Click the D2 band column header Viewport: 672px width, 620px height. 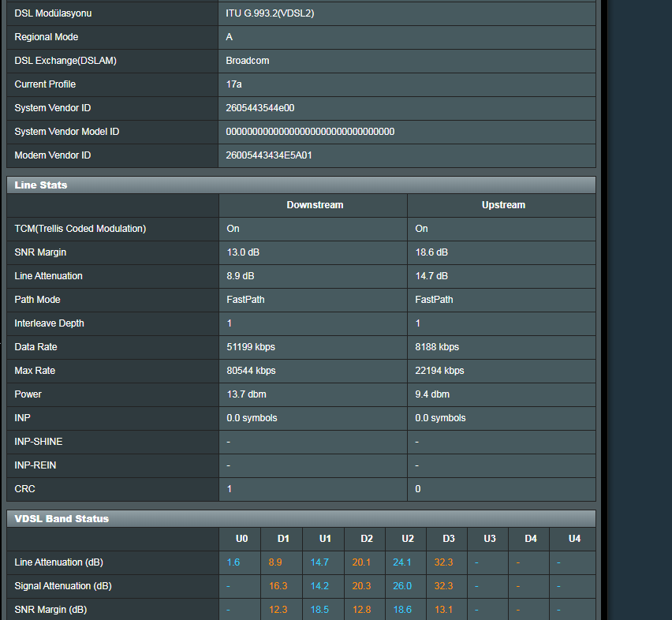[x=367, y=539]
